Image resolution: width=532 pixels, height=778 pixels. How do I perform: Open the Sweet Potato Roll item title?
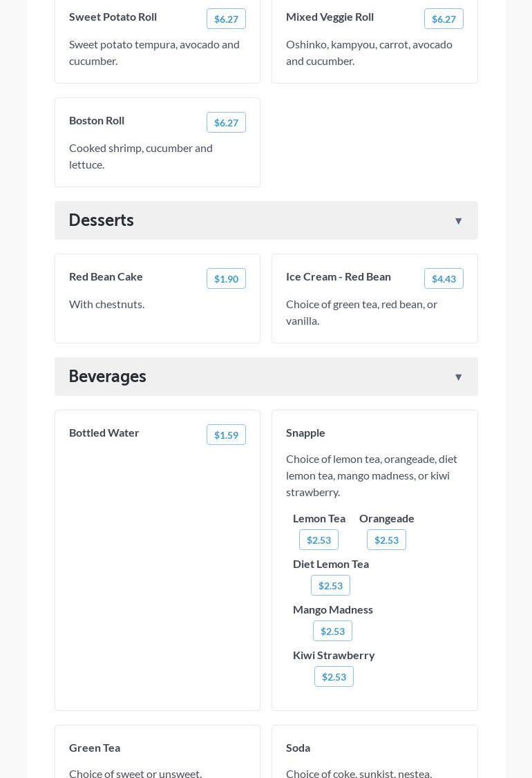[113, 17]
